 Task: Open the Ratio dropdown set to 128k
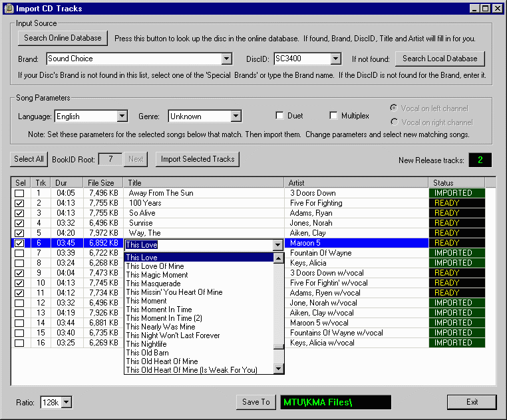[67, 402]
